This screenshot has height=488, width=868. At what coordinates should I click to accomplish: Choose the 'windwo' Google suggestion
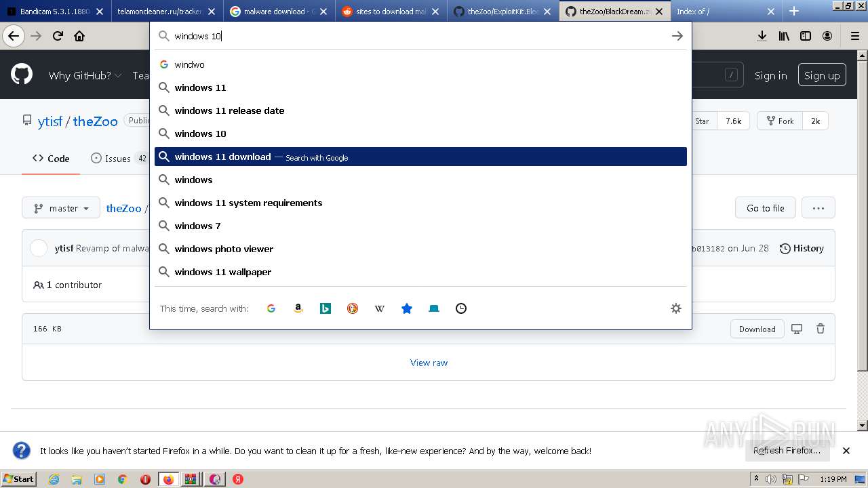(420, 64)
